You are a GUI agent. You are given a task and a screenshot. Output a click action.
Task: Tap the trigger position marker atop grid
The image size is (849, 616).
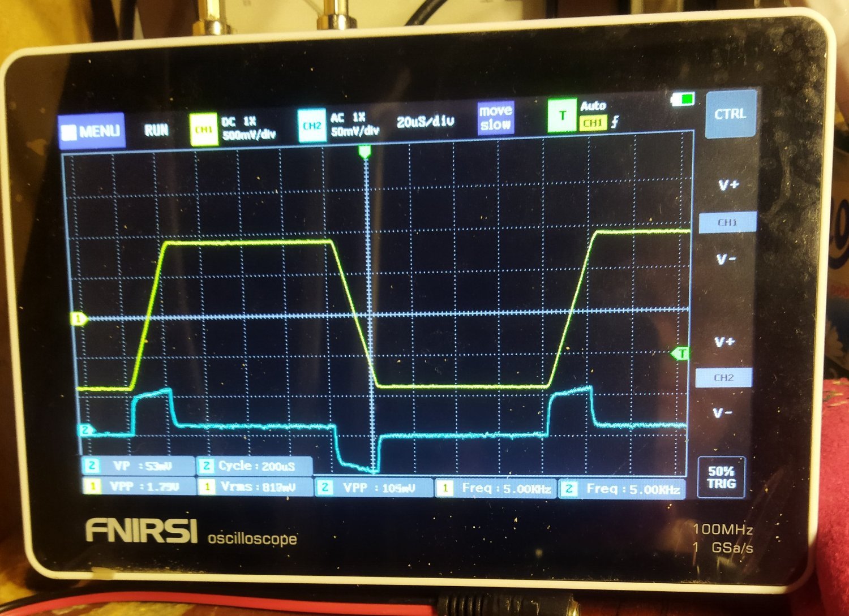click(x=365, y=152)
